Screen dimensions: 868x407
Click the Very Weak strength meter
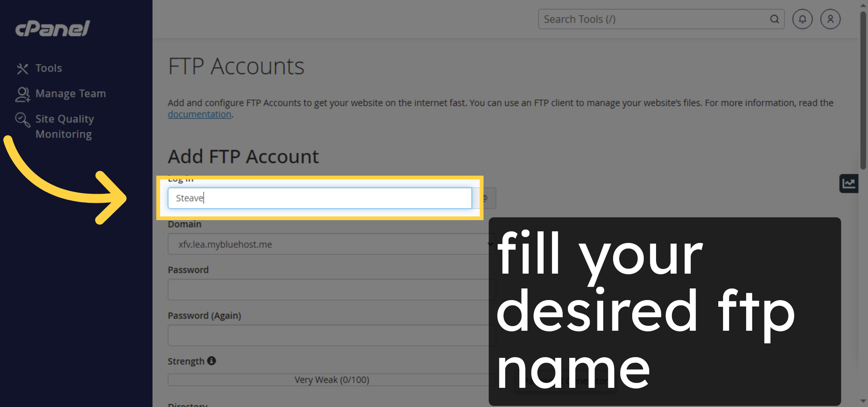pyautogui.click(x=331, y=380)
